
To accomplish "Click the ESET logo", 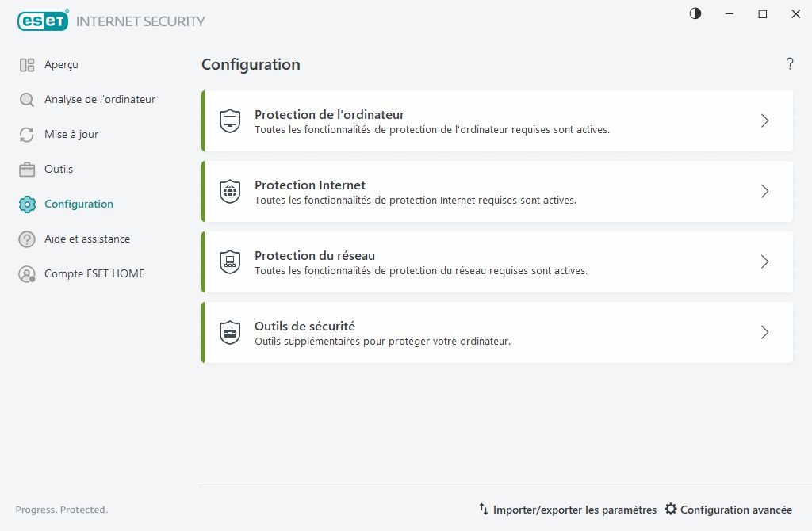I will (x=43, y=20).
